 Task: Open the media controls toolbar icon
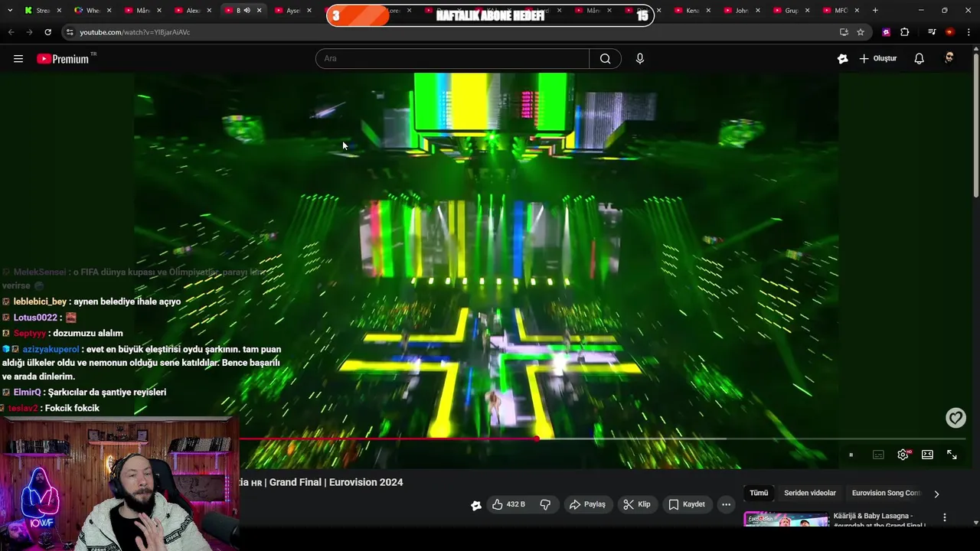click(x=931, y=32)
